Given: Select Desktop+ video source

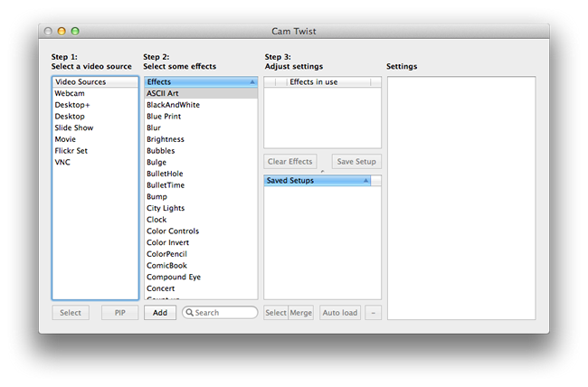Looking at the screenshot, I should 95,105.
